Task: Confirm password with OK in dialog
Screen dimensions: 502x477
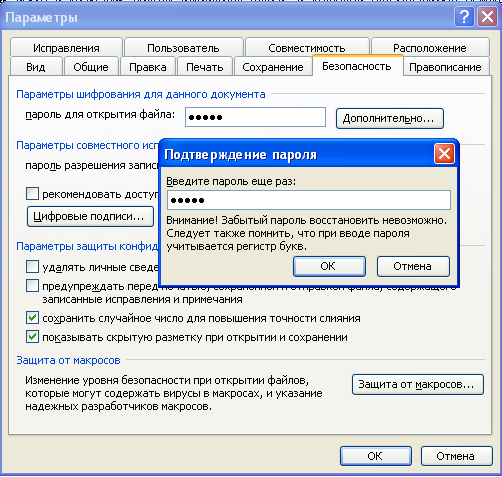Action: click(x=329, y=266)
